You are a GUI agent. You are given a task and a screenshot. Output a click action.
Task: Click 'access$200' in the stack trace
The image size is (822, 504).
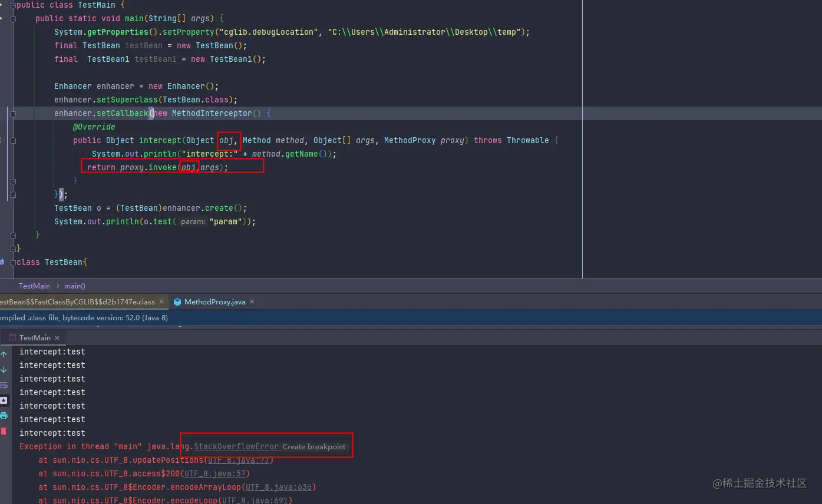coord(156,474)
